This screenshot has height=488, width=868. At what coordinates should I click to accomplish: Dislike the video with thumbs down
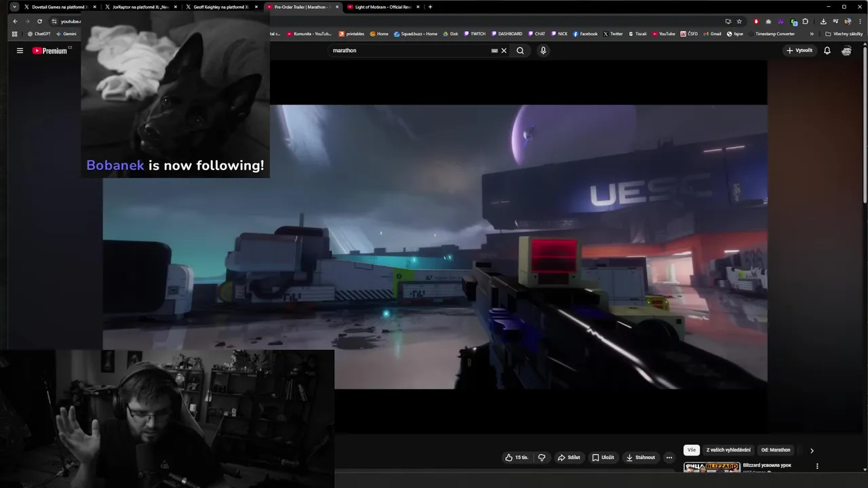point(542,457)
